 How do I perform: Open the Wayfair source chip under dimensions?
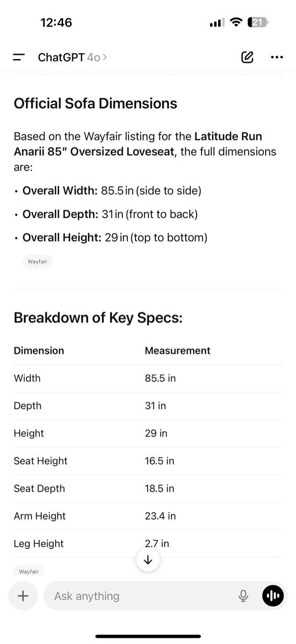click(38, 262)
